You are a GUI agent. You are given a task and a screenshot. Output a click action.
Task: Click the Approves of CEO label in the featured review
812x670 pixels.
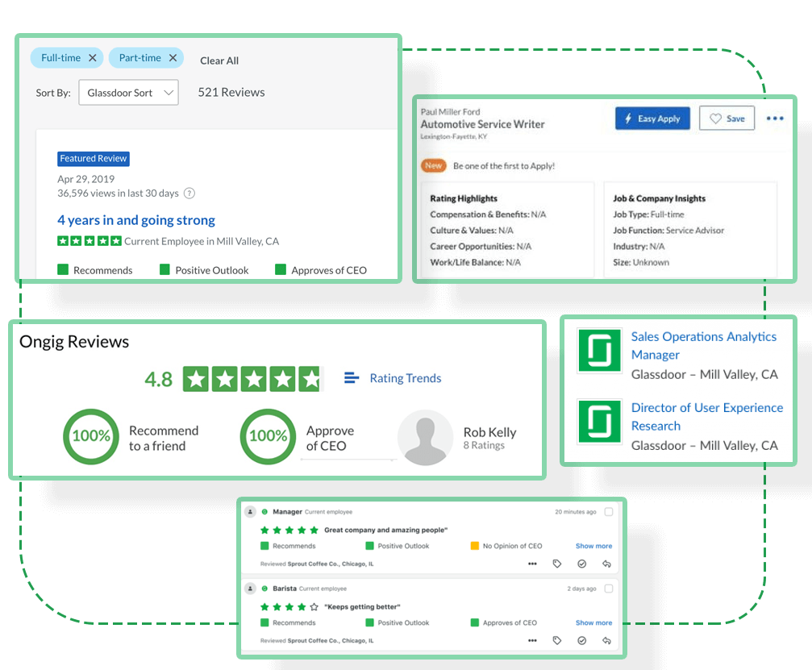(329, 270)
